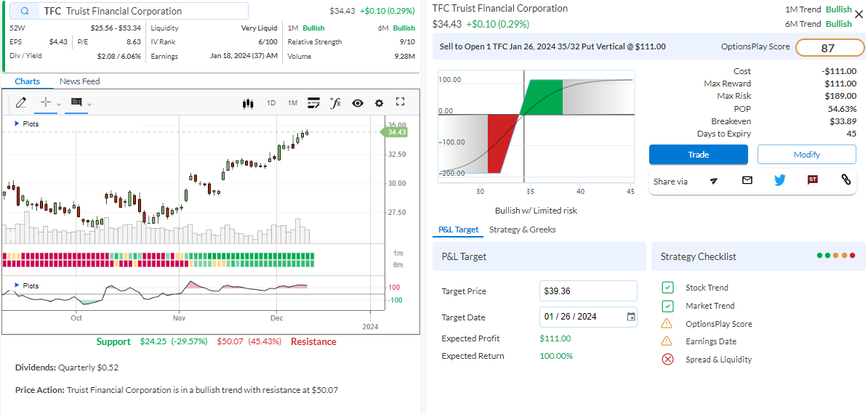This screenshot has width=868, height=414.
Task: Copy share link chain icon
Action: coord(846,179)
